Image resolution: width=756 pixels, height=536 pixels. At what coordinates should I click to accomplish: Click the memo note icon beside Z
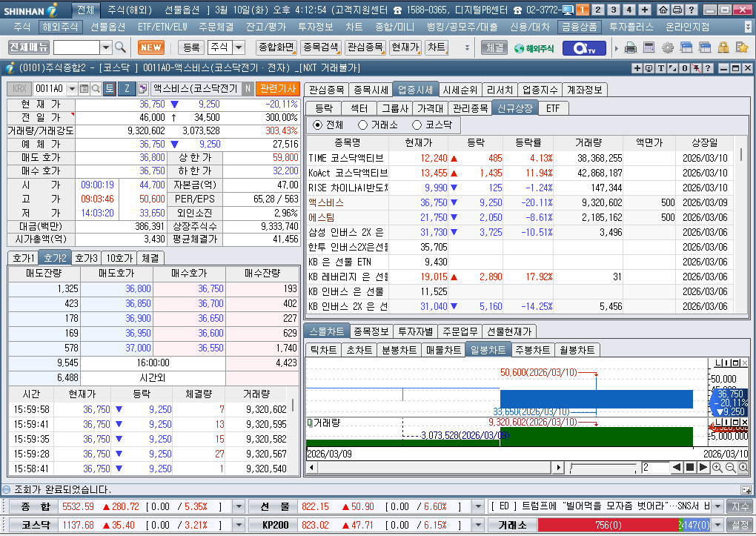(x=143, y=89)
